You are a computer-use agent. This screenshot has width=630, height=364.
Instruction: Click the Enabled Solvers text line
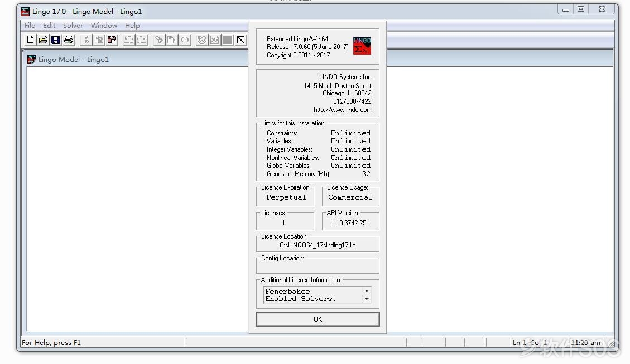(300, 299)
